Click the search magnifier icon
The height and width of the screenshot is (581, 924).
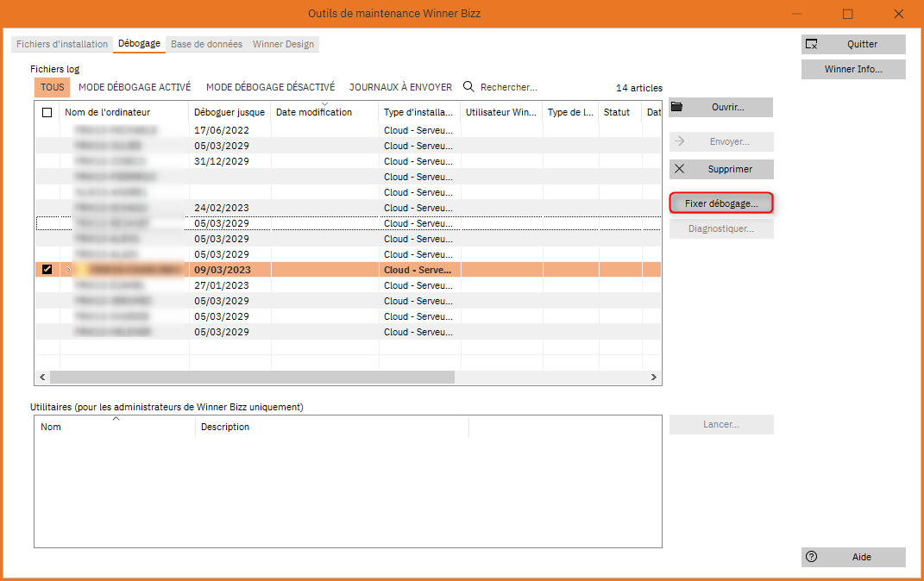[x=468, y=86]
